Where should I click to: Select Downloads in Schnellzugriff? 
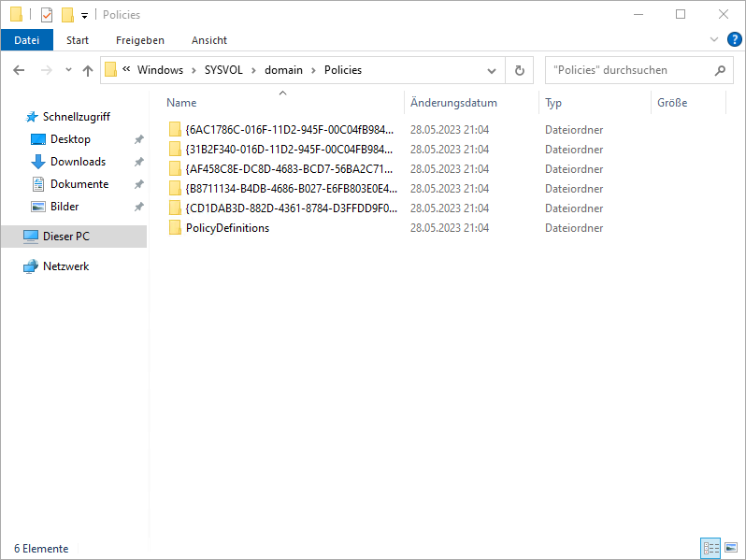[x=78, y=162]
